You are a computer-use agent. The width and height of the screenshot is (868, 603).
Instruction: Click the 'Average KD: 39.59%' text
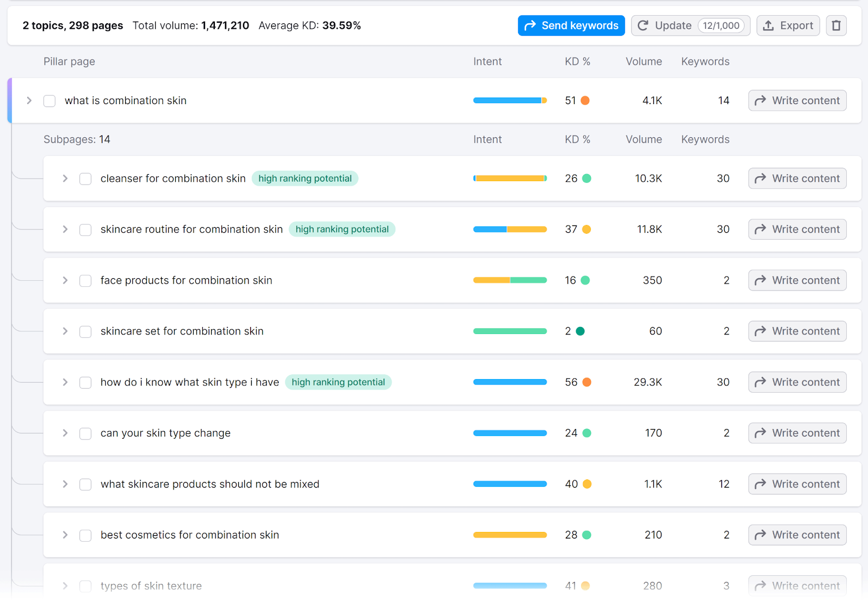point(310,25)
